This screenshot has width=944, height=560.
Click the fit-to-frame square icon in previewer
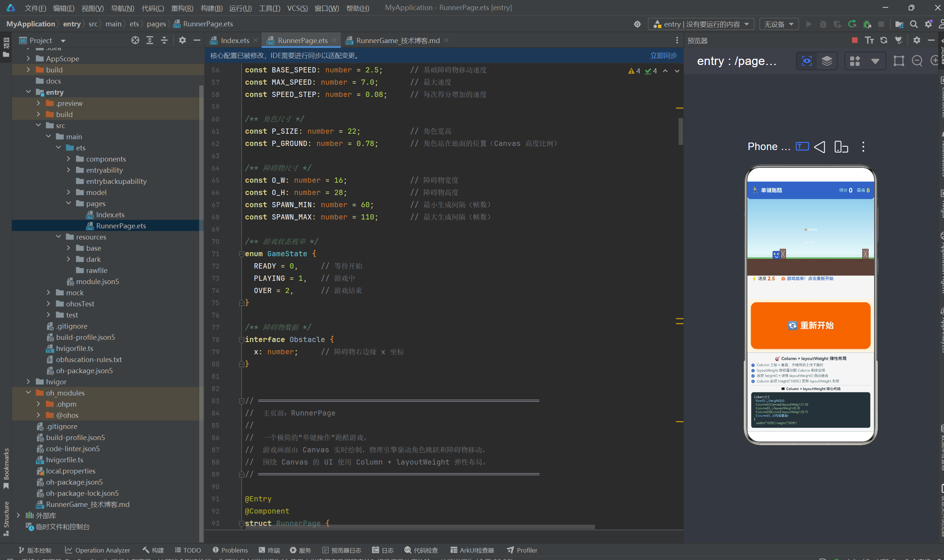coord(899,61)
